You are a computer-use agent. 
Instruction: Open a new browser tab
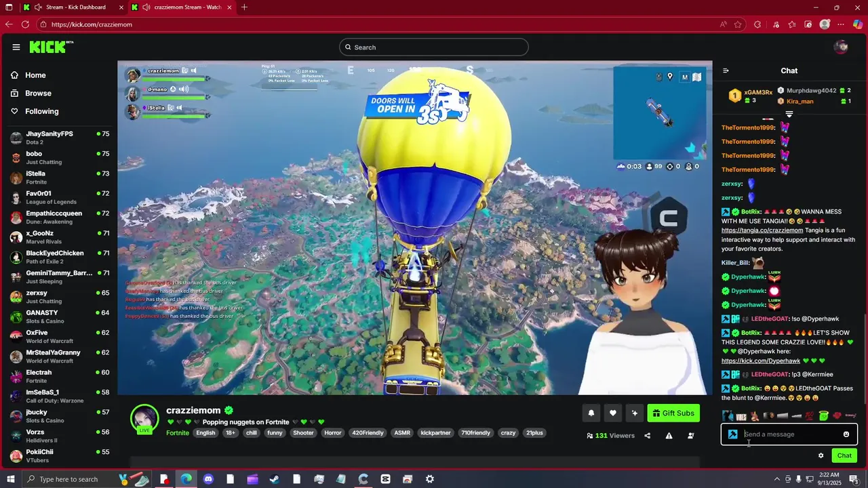(244, 7)
